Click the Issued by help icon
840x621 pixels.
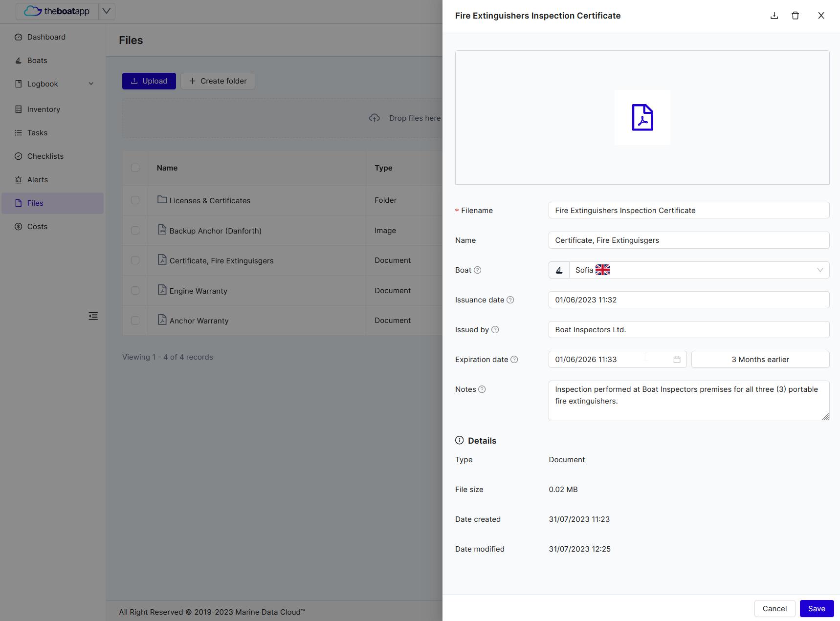(495, 330)
